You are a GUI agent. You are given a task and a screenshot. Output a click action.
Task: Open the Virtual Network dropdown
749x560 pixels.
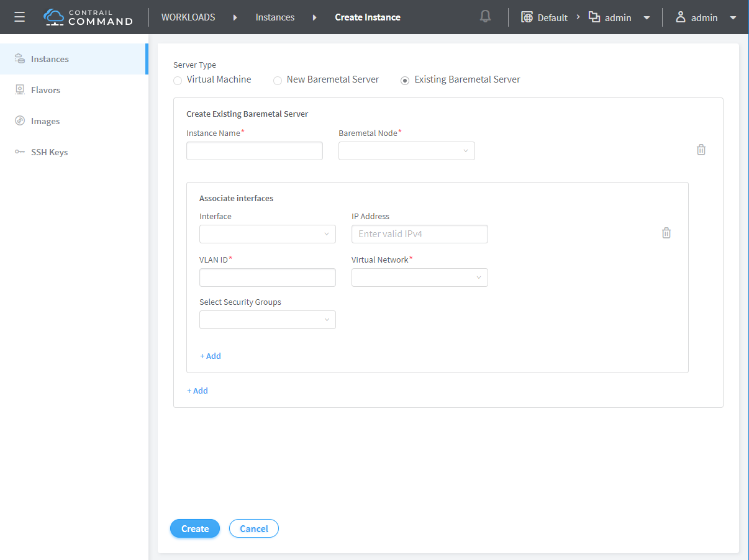pyautogui.click(x=419, y=278)
